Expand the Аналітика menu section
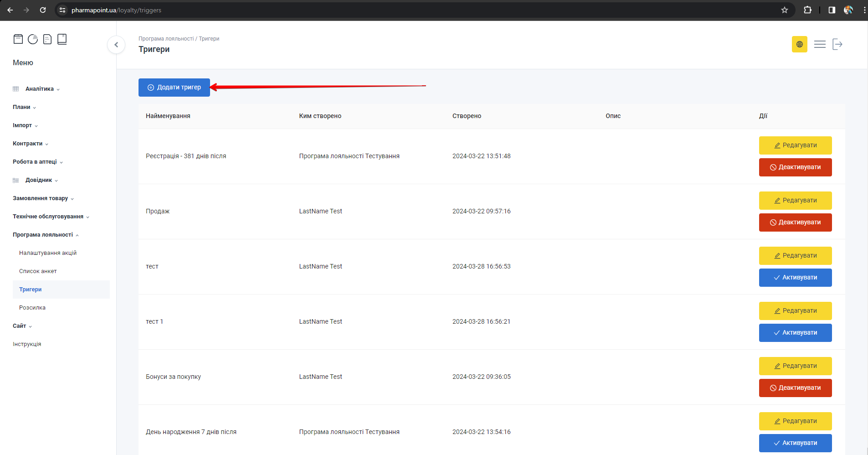The width and height of the screenshot is (868, 455). (40, 89)
